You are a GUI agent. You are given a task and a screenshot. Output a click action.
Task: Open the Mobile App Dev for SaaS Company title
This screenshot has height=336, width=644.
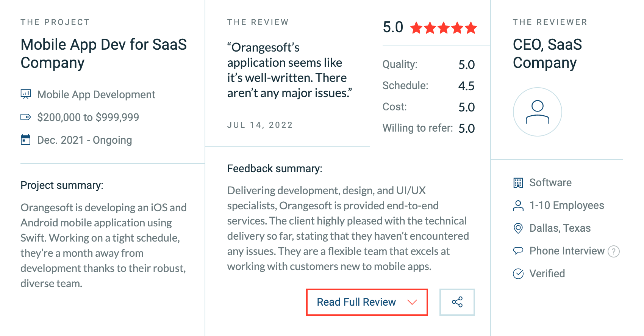point(104,53)
